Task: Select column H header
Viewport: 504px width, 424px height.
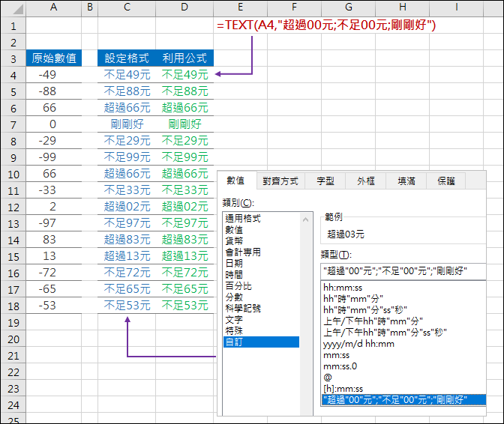Action: tap(403, 7)
